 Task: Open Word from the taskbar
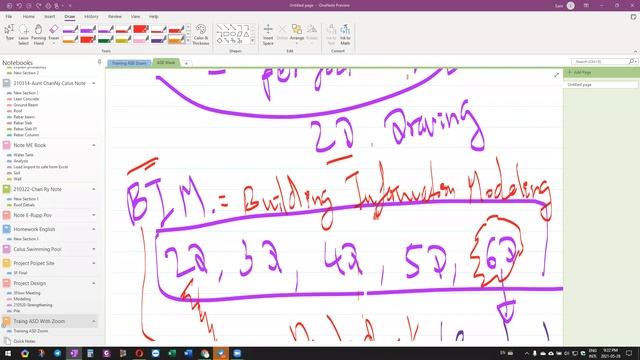(x=188, y=353)
